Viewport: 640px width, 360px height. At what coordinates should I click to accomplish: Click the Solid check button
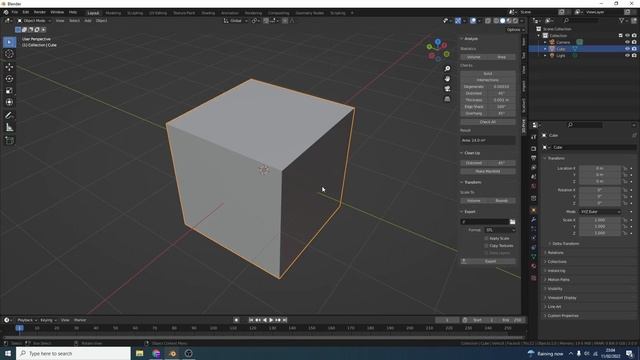(488, 73)
